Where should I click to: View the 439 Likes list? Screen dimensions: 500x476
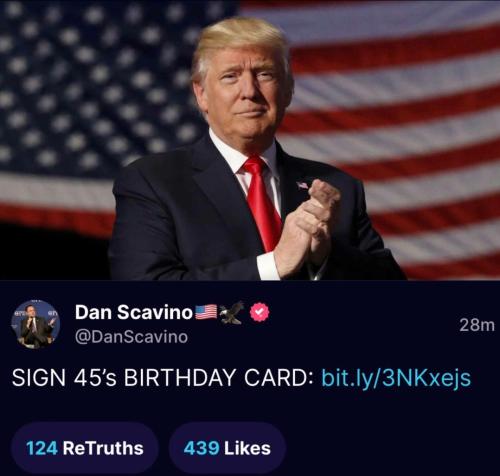(227, 448)
